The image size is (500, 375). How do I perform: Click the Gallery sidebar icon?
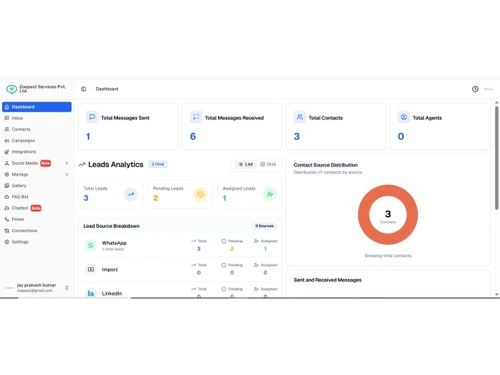[x=7, y=186]
